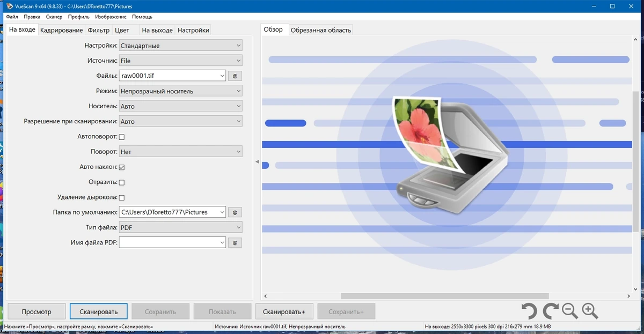Expand the Папка по умолчанию combo box

[222, 212]
